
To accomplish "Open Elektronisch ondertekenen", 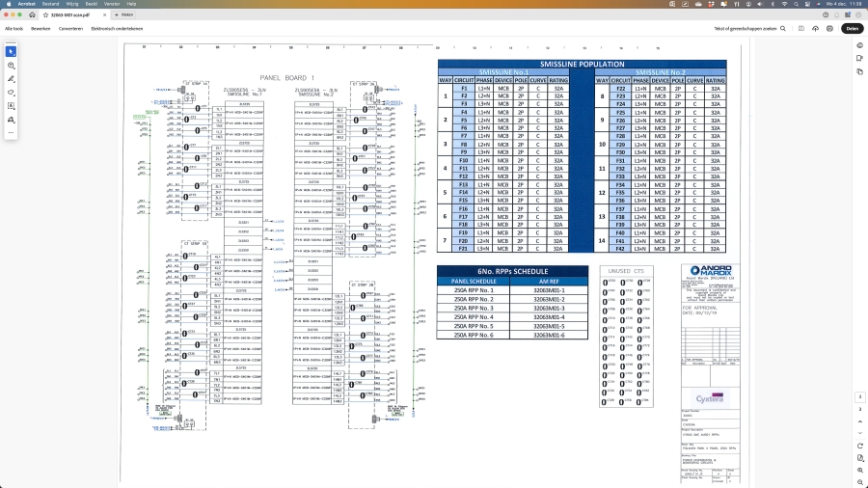I will coord(116,29).
